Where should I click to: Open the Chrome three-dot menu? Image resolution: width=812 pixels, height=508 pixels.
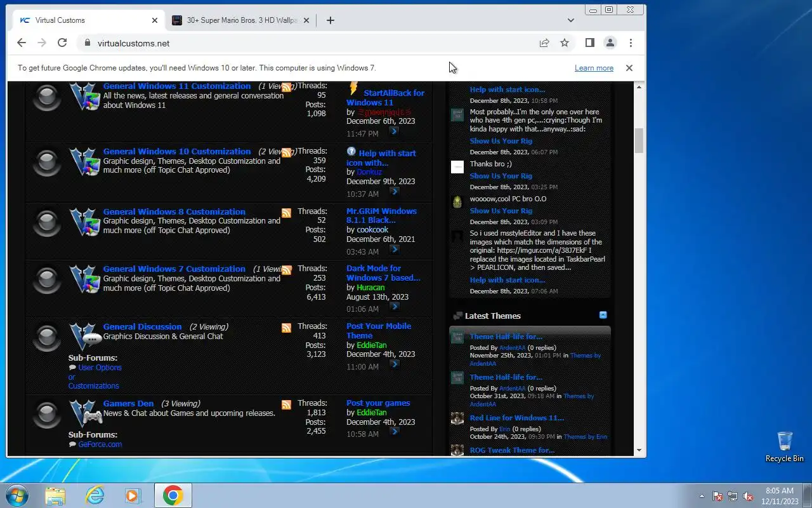click(631, 43)
